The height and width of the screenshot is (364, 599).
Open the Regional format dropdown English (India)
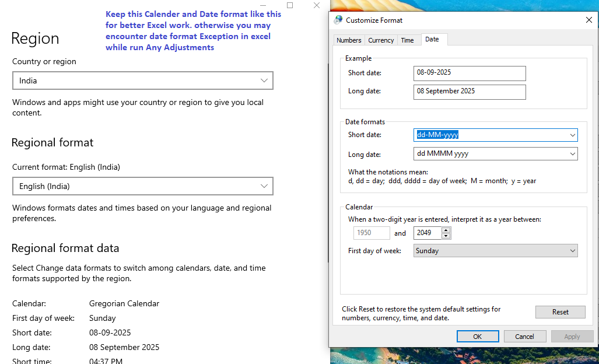pyautogui.click(x=143, y=187)
